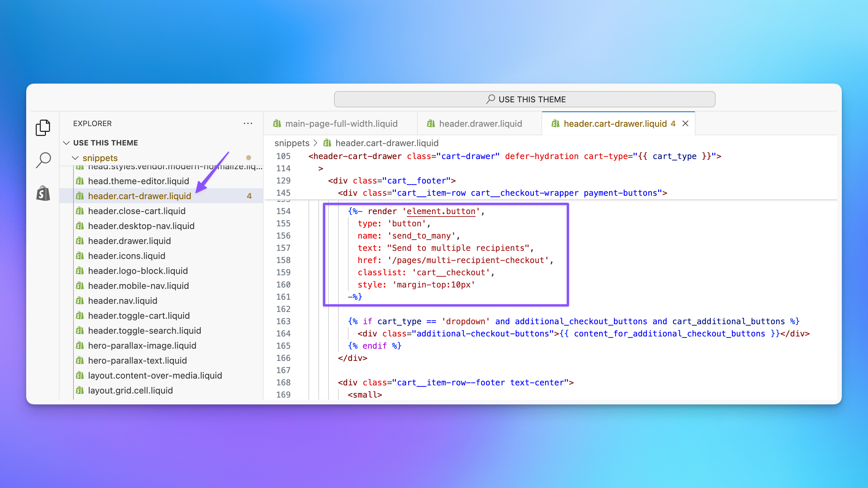The width and height of the screenshot is (868, 488).
Task: Click the '/pages/multi-recipient-checkout' href string
Action: point(468,260)
